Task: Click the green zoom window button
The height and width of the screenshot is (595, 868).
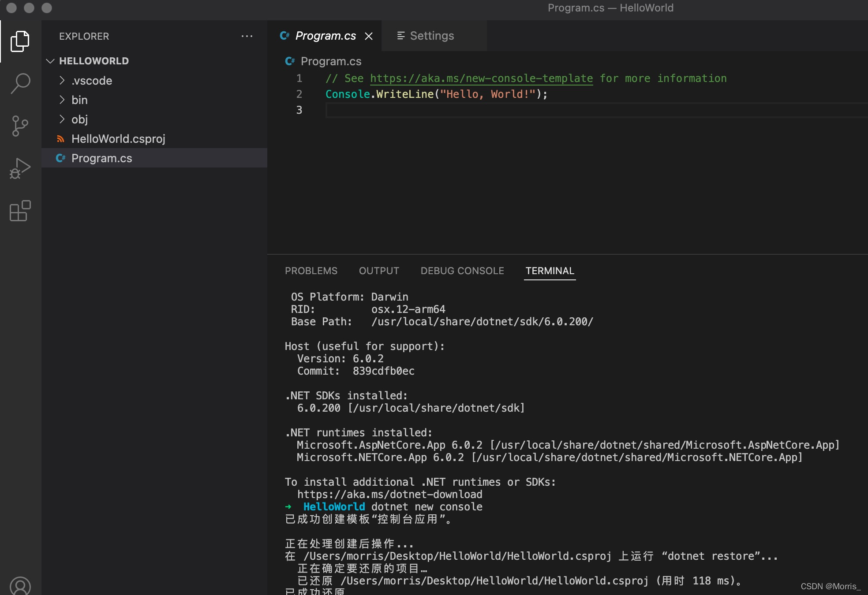Action: pos(47,8)
